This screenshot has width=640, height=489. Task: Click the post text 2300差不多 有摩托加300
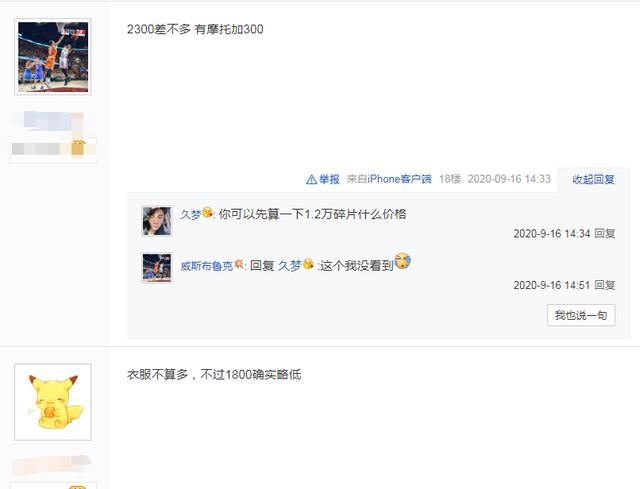point(195,29)
